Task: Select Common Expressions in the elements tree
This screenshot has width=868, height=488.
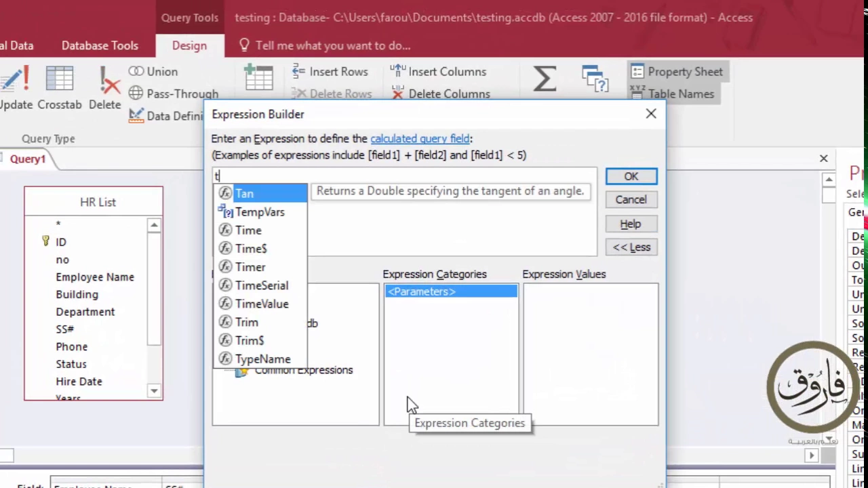Action: (x=303, y=370)
